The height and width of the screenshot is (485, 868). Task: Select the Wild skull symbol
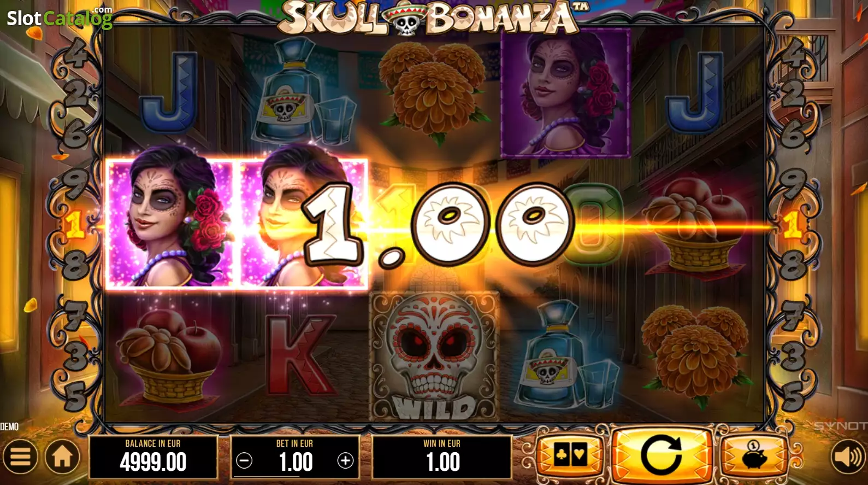click(x=435, y=357)
